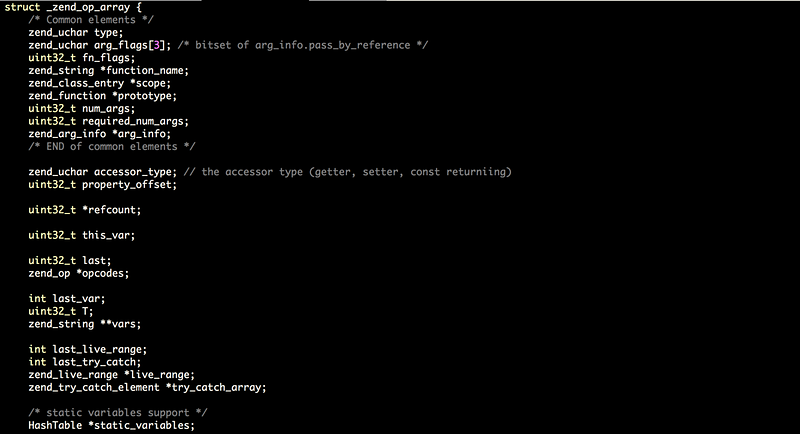The width and height of the screenshot is (800, 434).
Task: Select the function_name pointer declaration
Action: tap(109, 70)
